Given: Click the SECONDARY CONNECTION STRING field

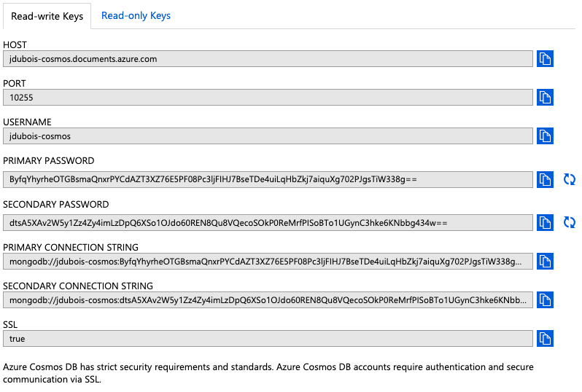Looking at the screenshot, I should (268, 300).
